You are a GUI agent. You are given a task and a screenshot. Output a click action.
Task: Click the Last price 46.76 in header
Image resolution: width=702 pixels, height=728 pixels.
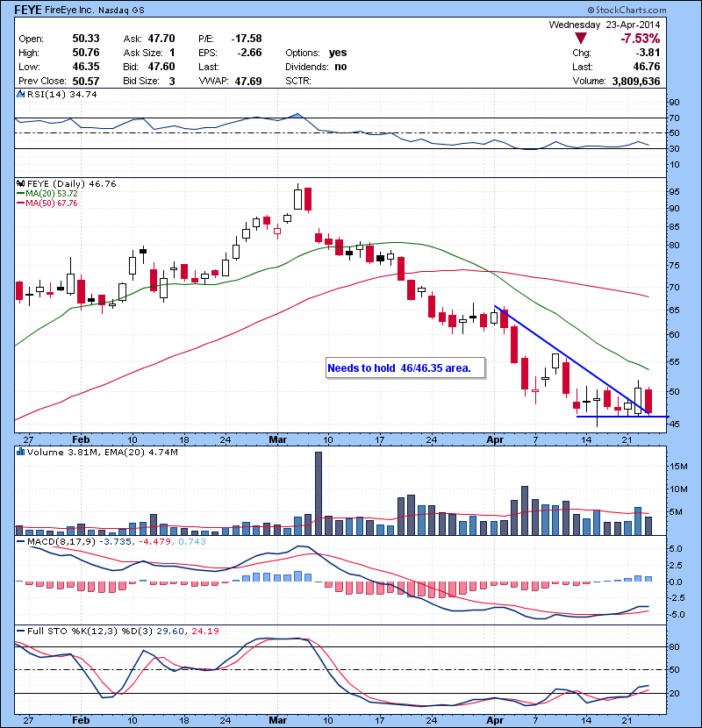click(x=647, y=67)
